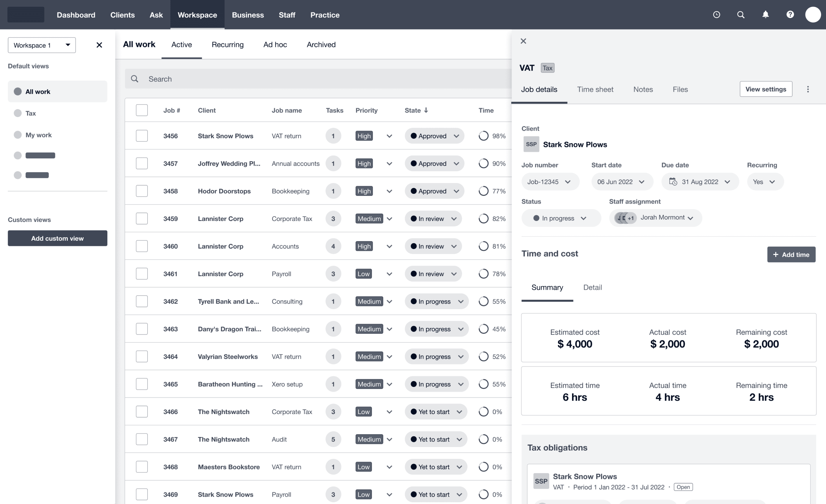Check the box for job 3462

[x=142, y=301]
